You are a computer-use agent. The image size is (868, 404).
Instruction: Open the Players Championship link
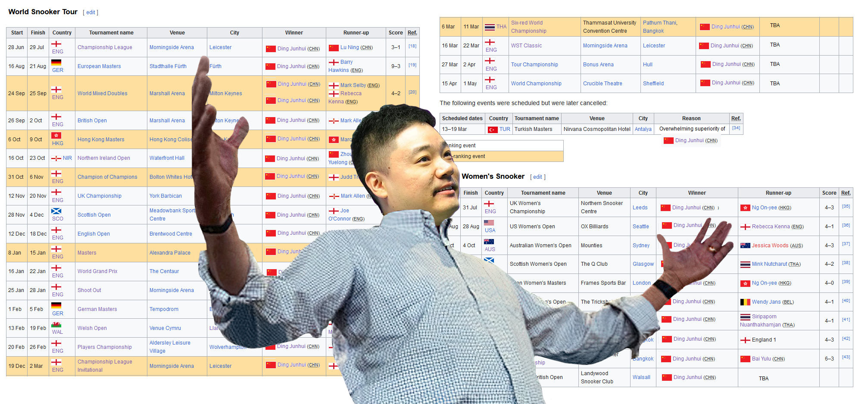pyautogui.click(x=105, y=347)
